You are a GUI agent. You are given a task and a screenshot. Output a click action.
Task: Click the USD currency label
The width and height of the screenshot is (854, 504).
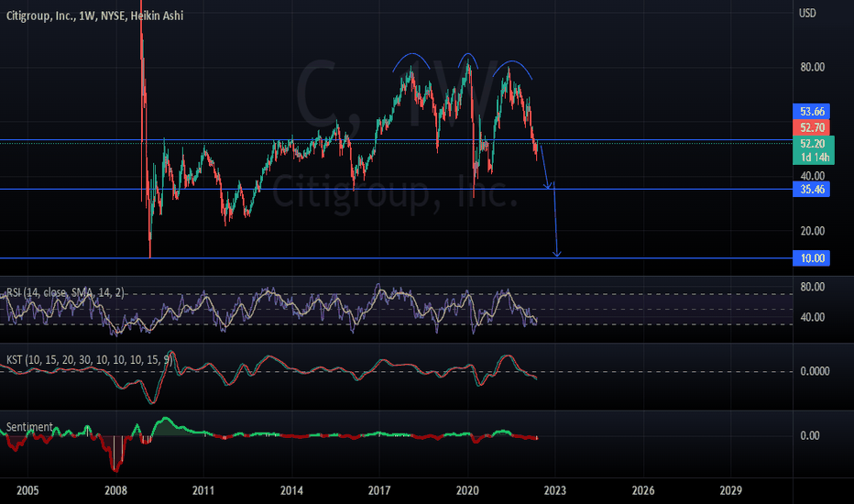pos(807,13)
